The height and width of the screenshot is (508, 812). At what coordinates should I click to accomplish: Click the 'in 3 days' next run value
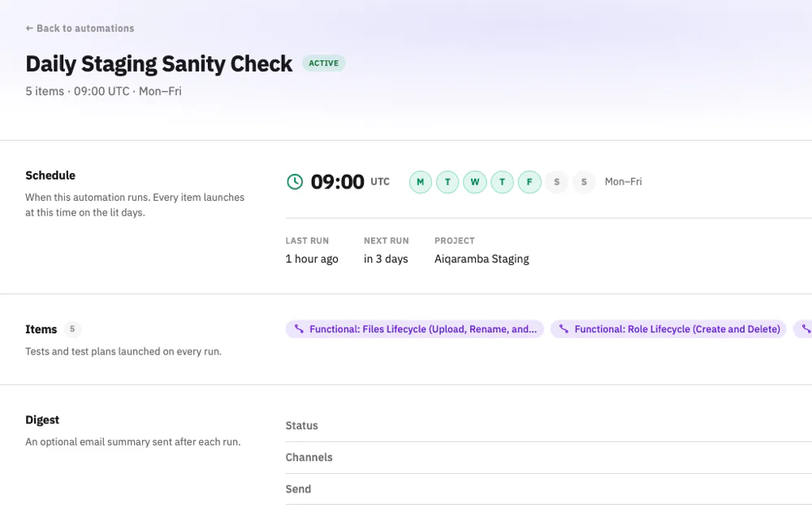point(386,258)
